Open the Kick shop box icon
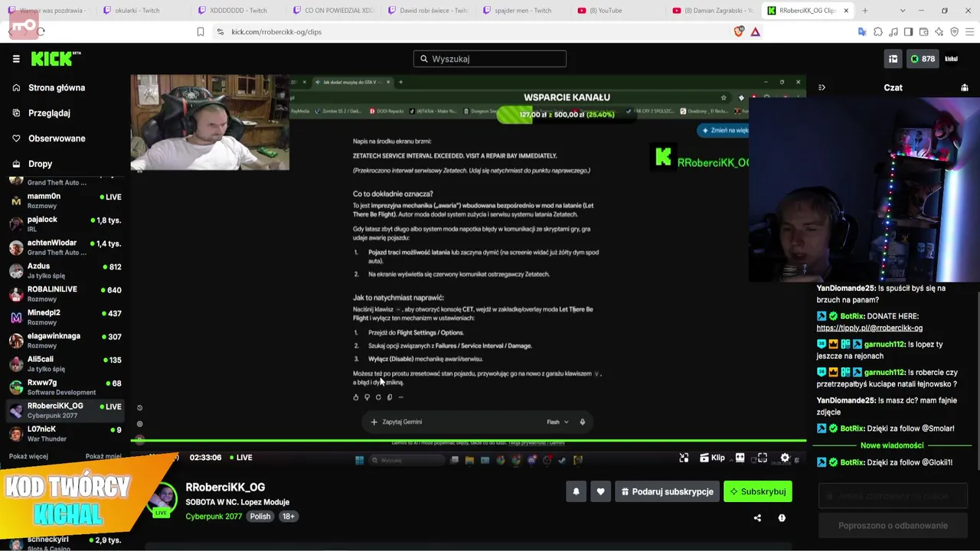Viewport: 980px width, 551px height. tap(893, 59)
